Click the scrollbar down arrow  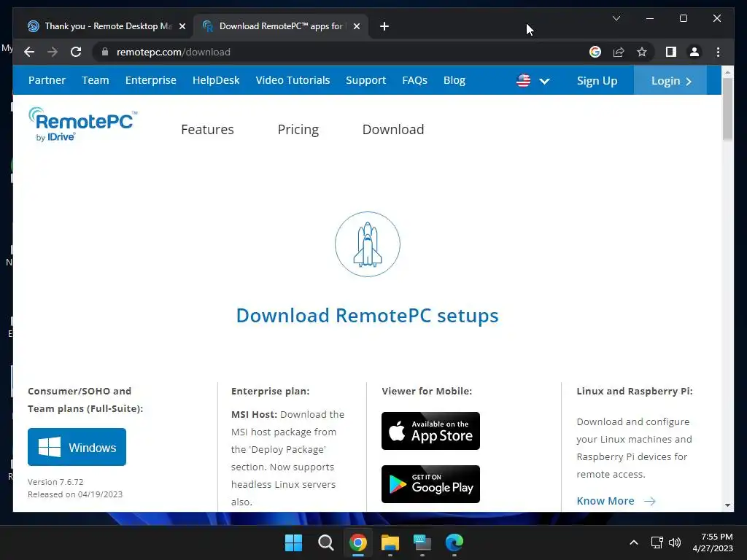(727, 505)
